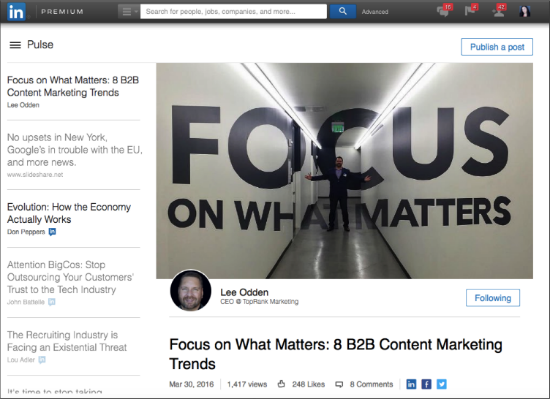Click Lee Odden's round profile photo
550x399 pixels.
coord(191,291)
